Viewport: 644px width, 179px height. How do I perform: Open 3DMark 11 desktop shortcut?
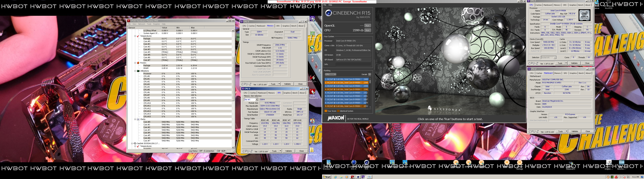click(507, 164)
